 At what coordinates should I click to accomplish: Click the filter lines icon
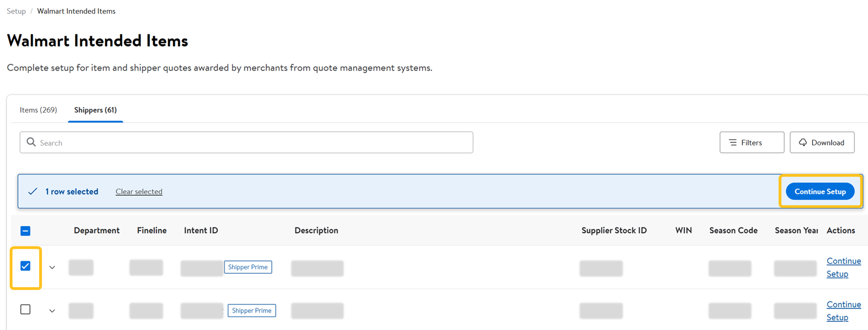coord(733,142)
